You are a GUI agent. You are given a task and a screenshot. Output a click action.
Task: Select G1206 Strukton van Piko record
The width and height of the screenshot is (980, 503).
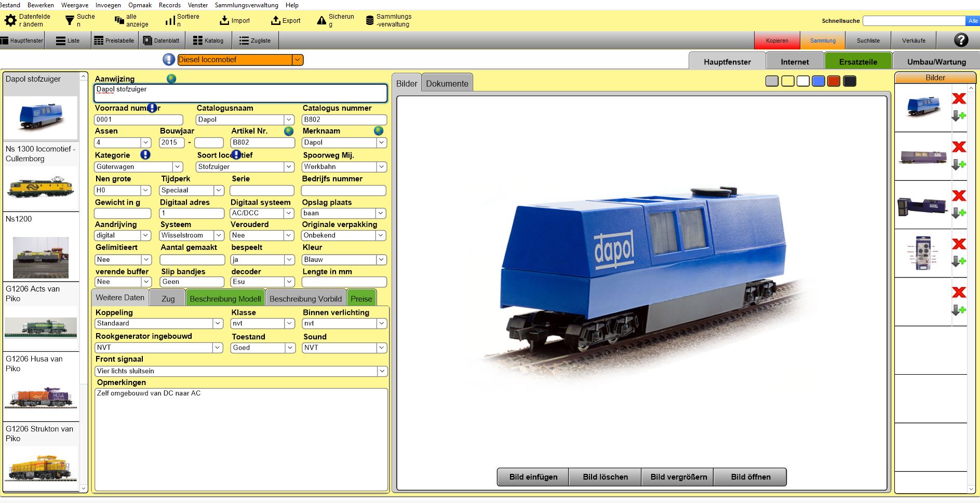pyautogui.click(x=41, y=457)
